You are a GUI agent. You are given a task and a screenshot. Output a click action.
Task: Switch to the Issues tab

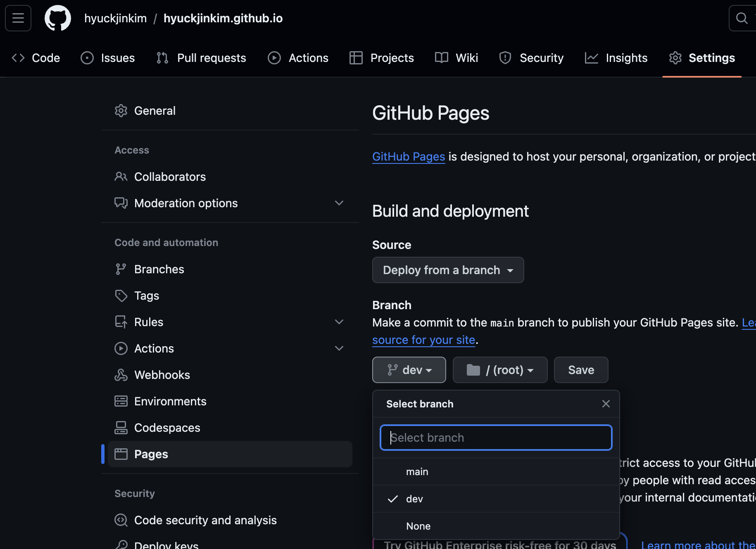[x=108, y=58]
